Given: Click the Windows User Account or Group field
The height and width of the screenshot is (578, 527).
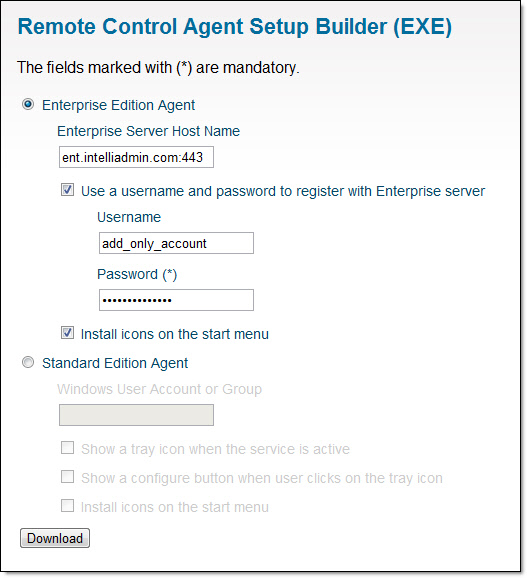Looking at the screenshot, I should pos(136,415).
